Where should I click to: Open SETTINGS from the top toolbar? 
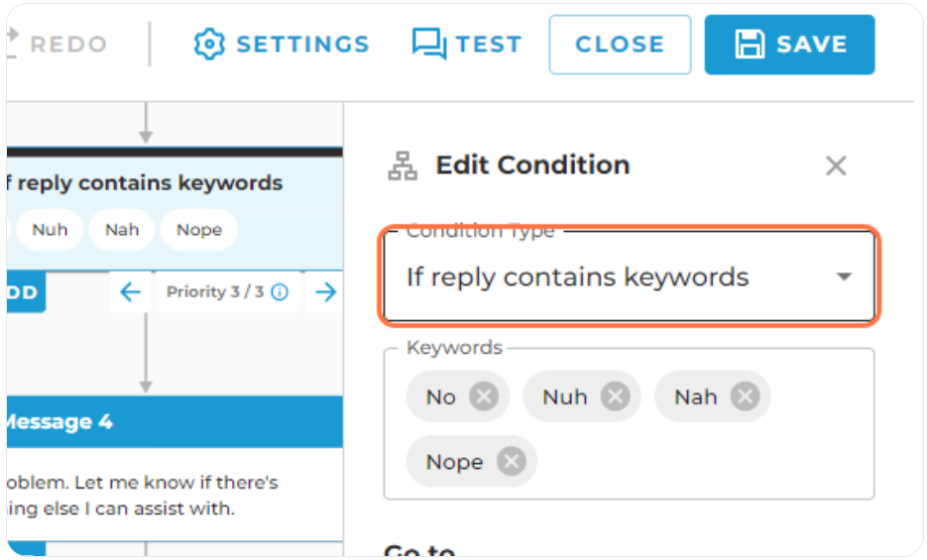[282, 45]
